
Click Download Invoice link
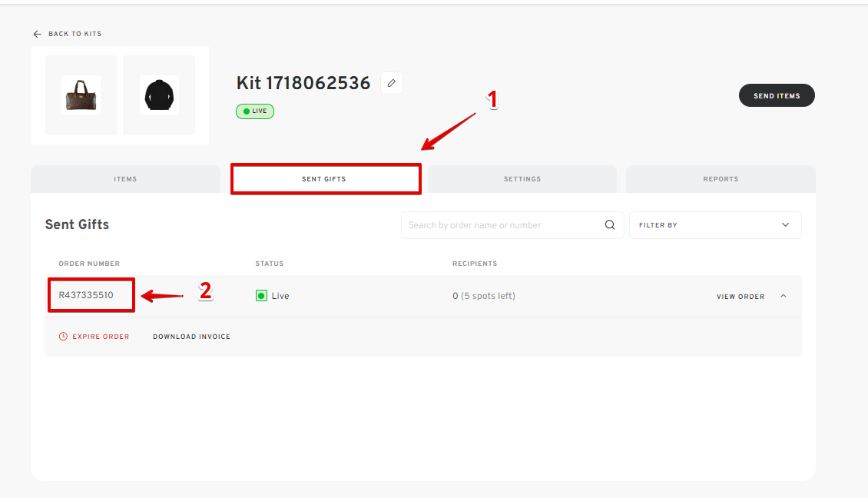[x=191, y=337]
